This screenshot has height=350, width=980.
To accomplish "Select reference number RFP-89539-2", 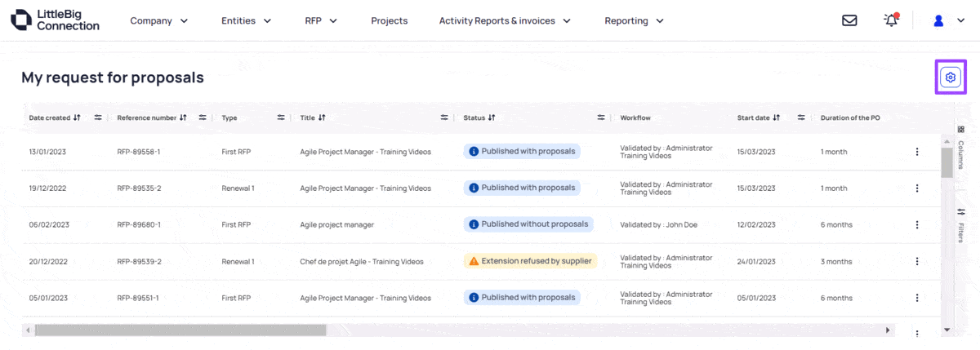I will tap(139, 261).
